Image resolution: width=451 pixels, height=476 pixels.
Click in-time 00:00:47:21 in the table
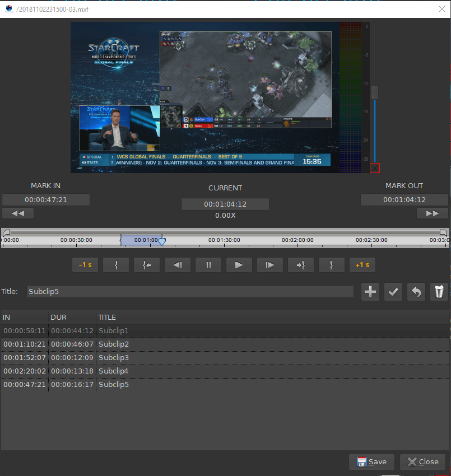tap(25, 385)
